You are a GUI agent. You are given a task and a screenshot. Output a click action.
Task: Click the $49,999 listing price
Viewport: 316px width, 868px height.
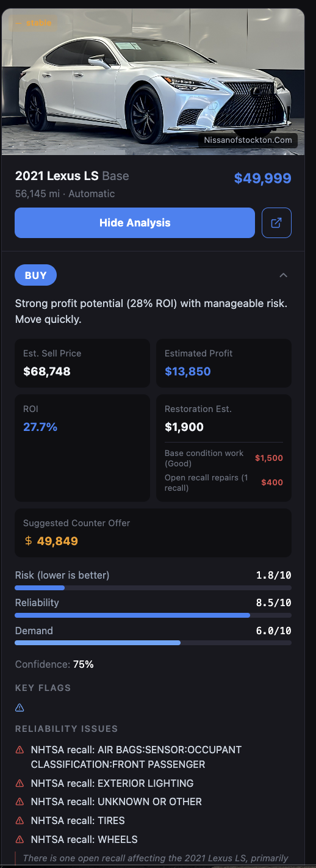click(x=263, y=178)
